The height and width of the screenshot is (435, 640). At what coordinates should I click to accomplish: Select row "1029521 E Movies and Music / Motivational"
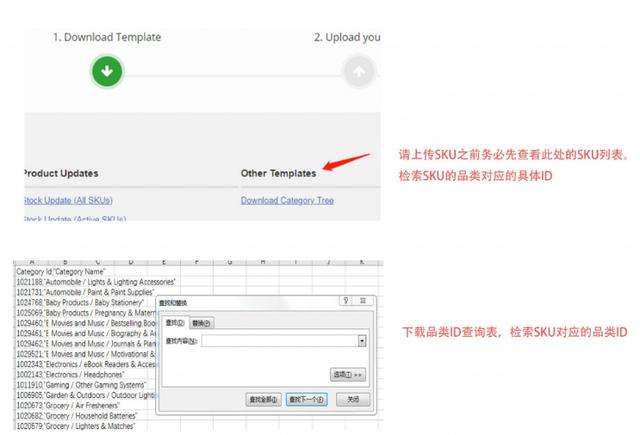(86, 354)
